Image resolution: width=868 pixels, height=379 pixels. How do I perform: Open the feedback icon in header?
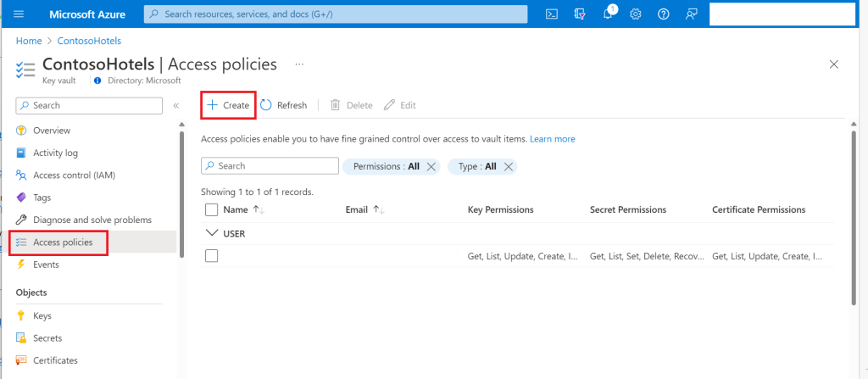[x=692, y=14]
